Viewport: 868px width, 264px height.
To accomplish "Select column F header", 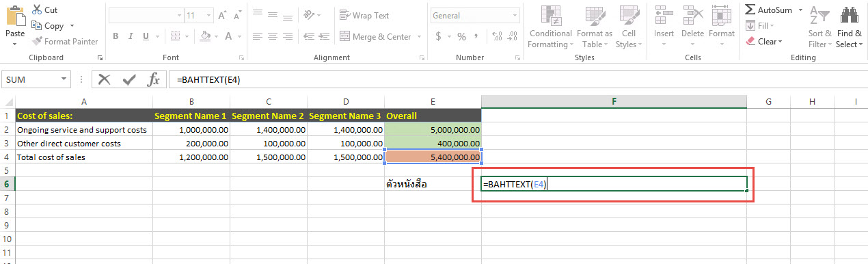I will (614, 101).
